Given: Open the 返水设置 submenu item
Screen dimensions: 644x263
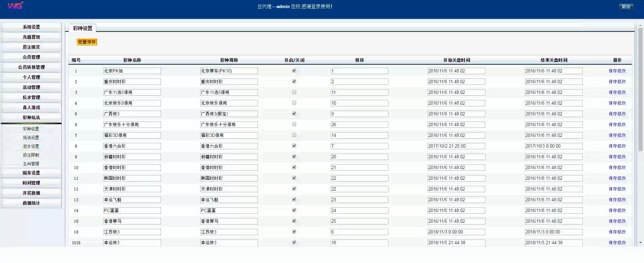Looking at the screenshot, I should coord(31,147).
